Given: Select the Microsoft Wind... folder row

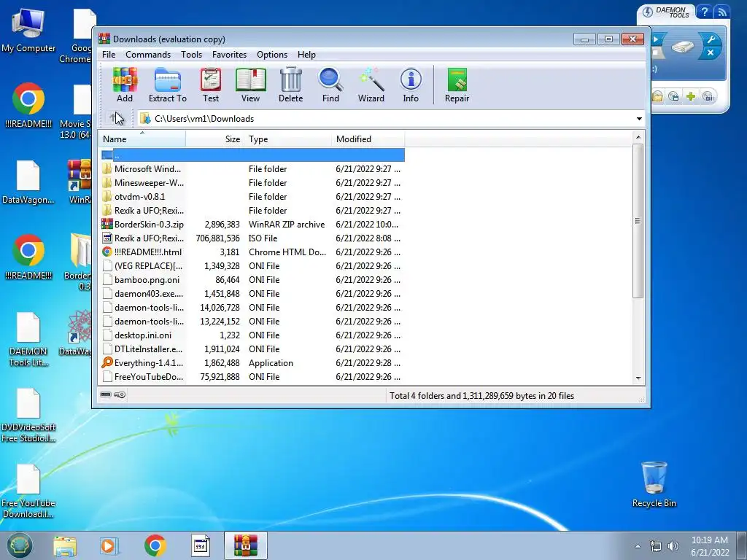Looking at the screenshot, I should point(252,169).
